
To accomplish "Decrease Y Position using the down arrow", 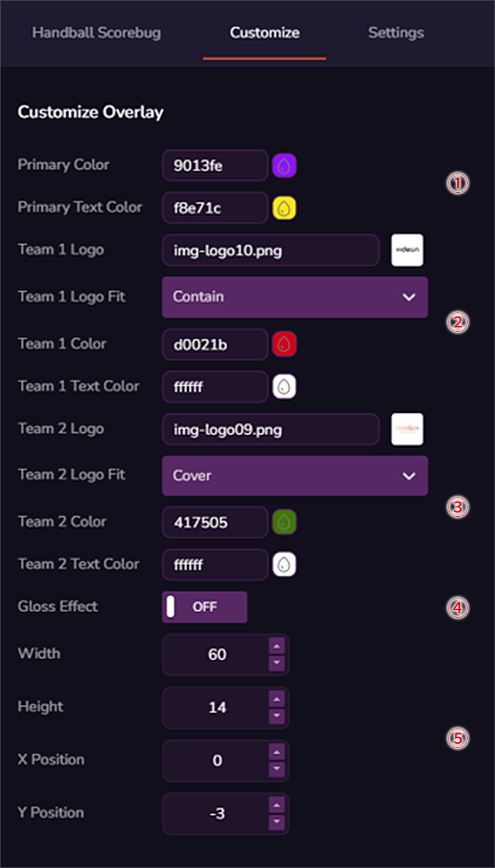I will tap(277, 823).
